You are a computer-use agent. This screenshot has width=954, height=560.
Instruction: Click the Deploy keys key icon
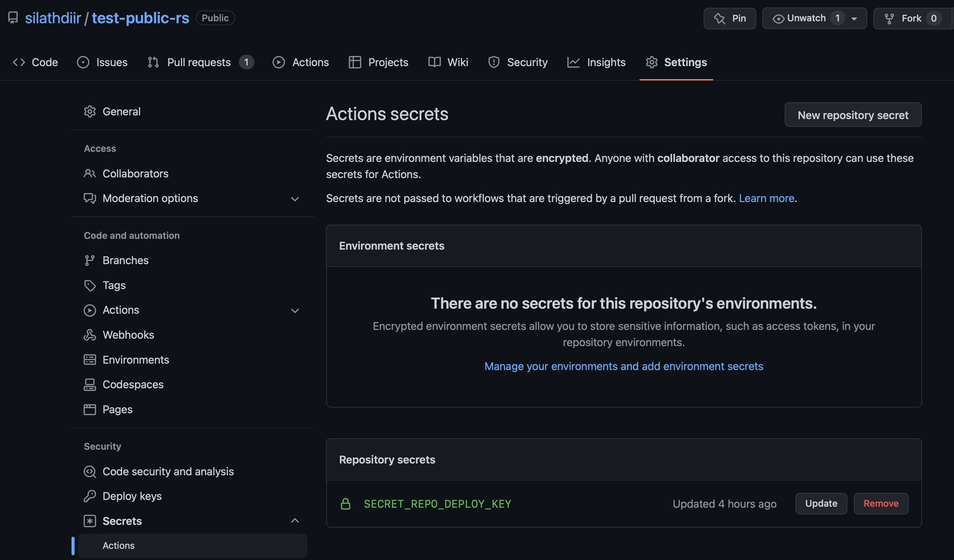[90, 496]
